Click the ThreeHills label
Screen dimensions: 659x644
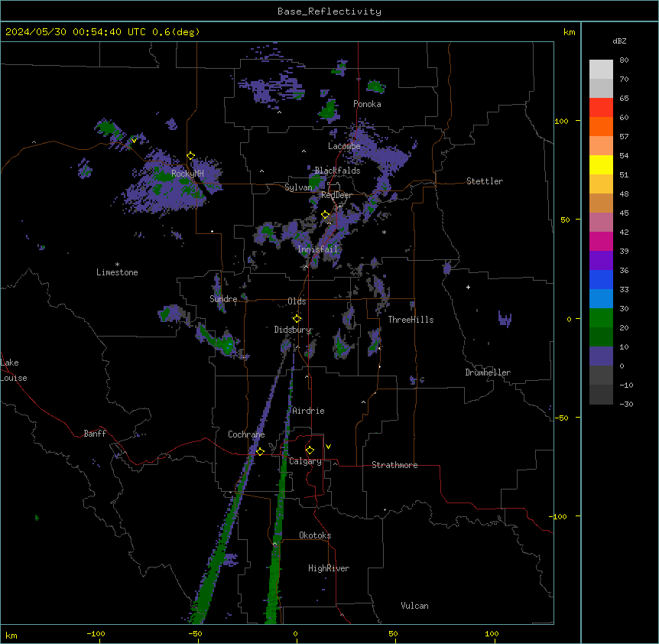pyautogui.click(x=411, y=320)
